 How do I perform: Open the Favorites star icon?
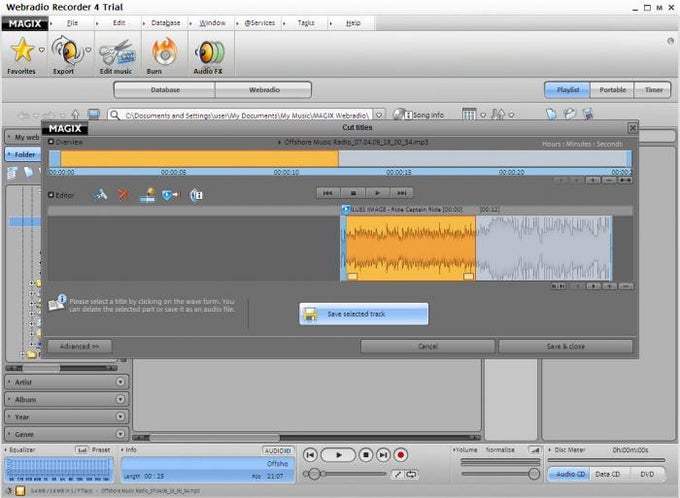click(x=22, y=49)
